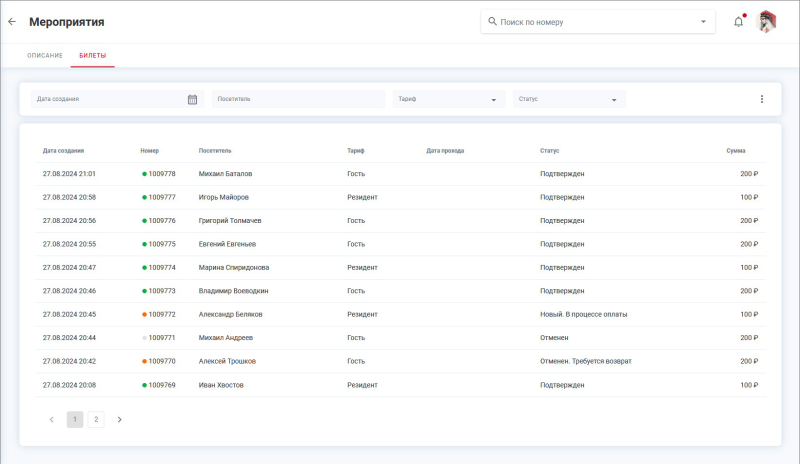Screen dimensions: 800x464
Task: Expand the Статус filter dropdown
Action: pos(613,100)
